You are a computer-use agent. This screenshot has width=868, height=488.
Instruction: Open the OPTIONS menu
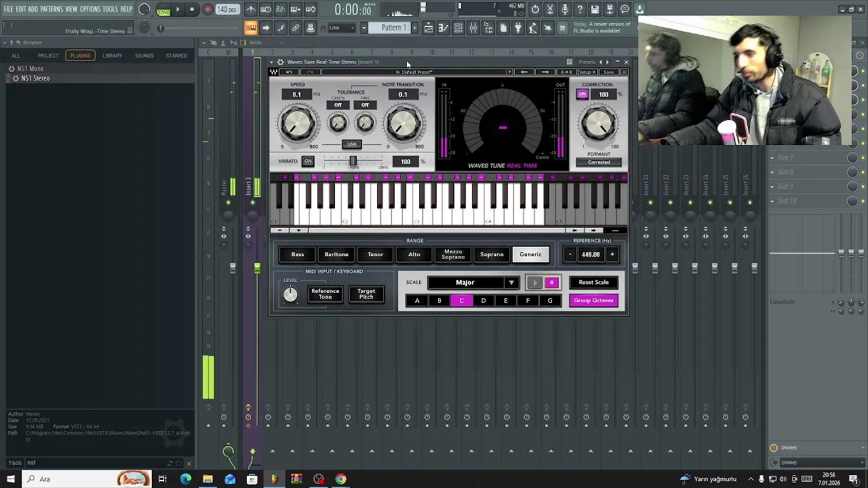tap(90, 9)
